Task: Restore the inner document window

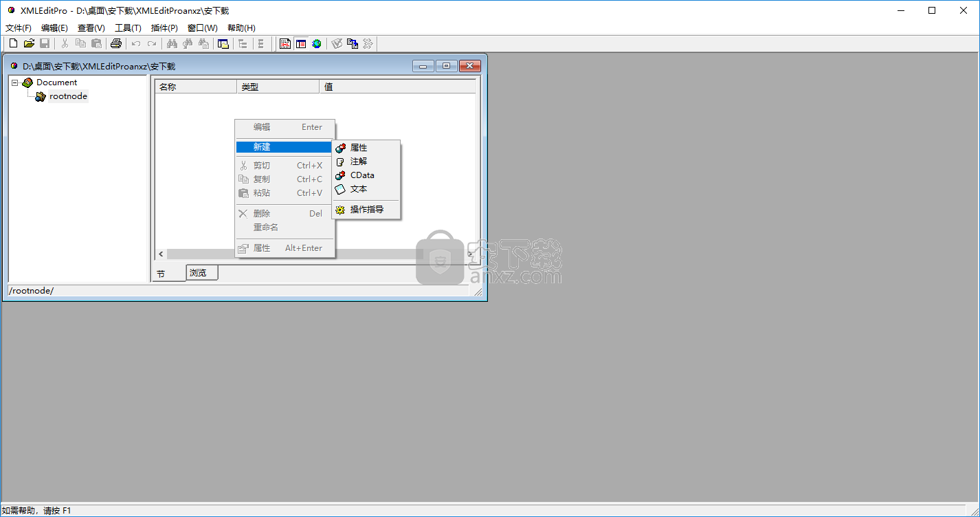Action: click(446, 66)
